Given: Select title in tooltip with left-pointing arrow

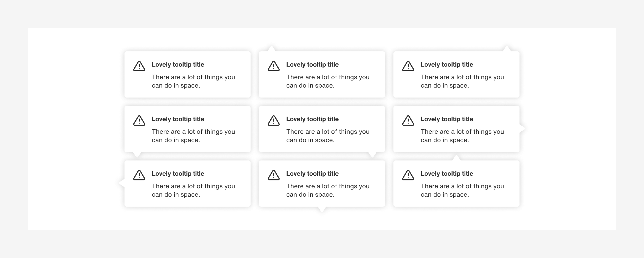Looking at the screenshot, I should [x=178, y=174].
